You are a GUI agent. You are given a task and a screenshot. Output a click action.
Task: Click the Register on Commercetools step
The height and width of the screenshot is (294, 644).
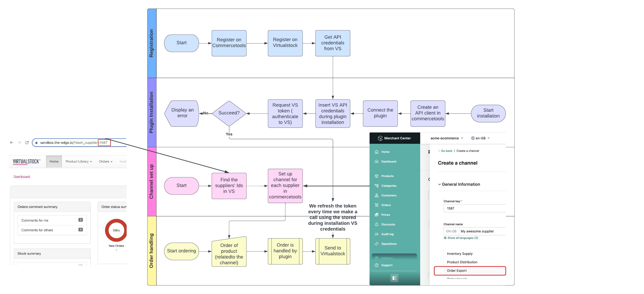[x=229, y=43]
